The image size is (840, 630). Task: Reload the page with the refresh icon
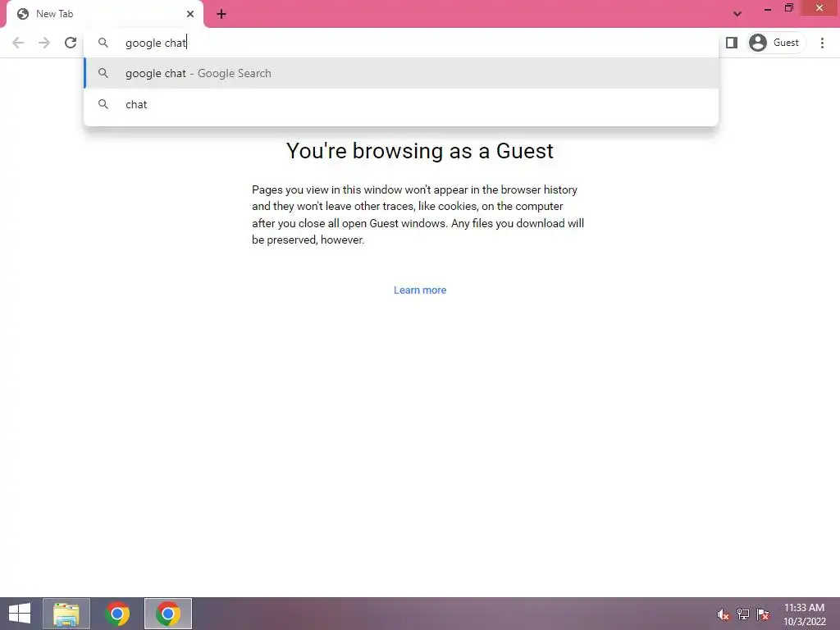[x=71, y=43]
